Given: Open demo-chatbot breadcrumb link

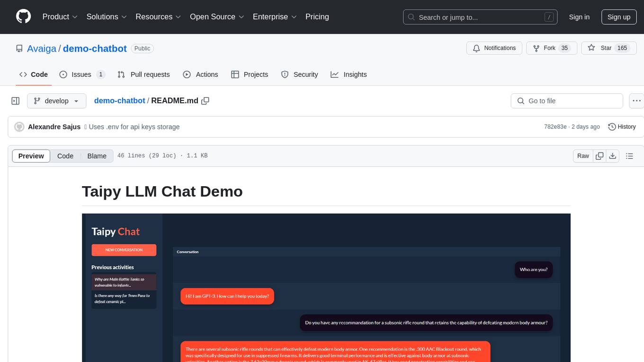Looking at the screenshot, I should coord(120,101).
